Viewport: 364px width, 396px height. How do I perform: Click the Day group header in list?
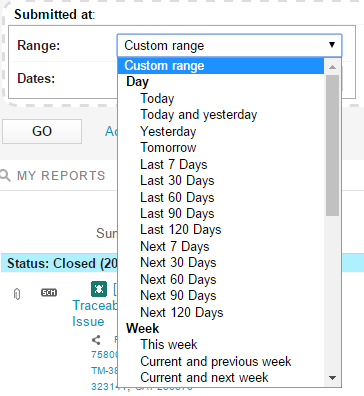(x=137, y=82)
